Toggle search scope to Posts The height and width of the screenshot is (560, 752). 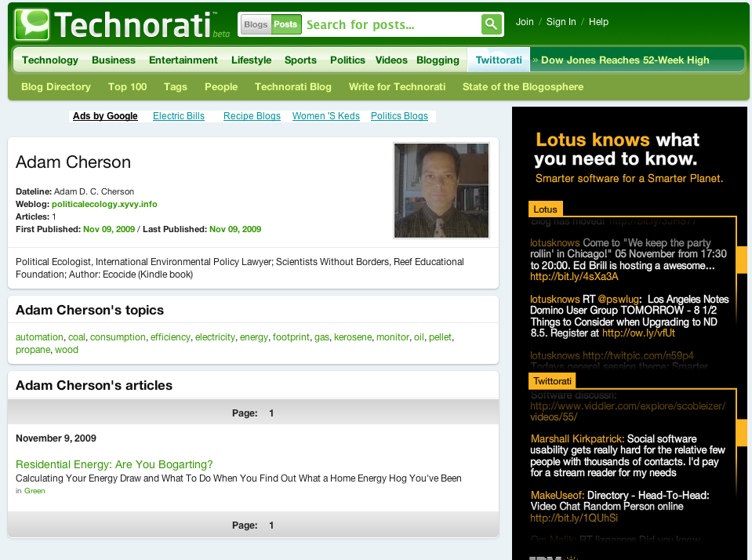point(286,24)
